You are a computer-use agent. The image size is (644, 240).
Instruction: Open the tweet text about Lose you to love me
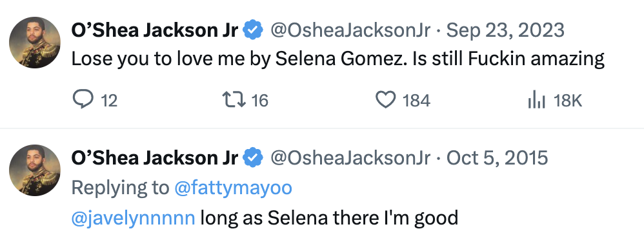pyautogui.click(x=337, y=59)
